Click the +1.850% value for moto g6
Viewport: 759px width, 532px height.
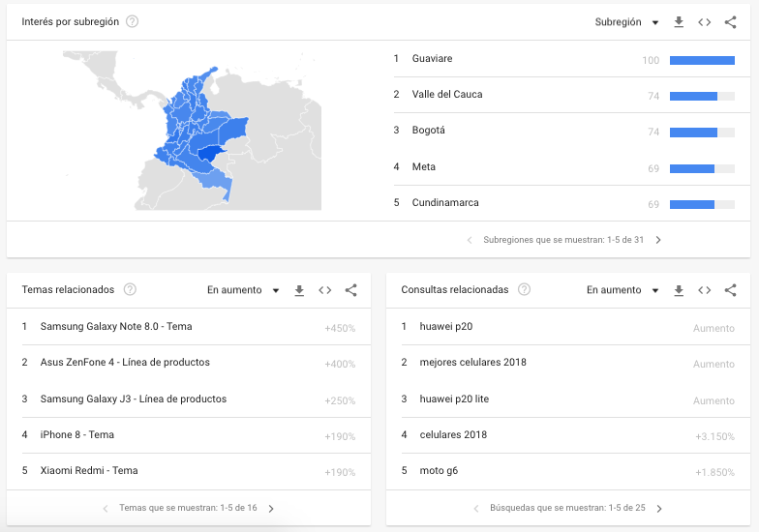coord(714,472)
